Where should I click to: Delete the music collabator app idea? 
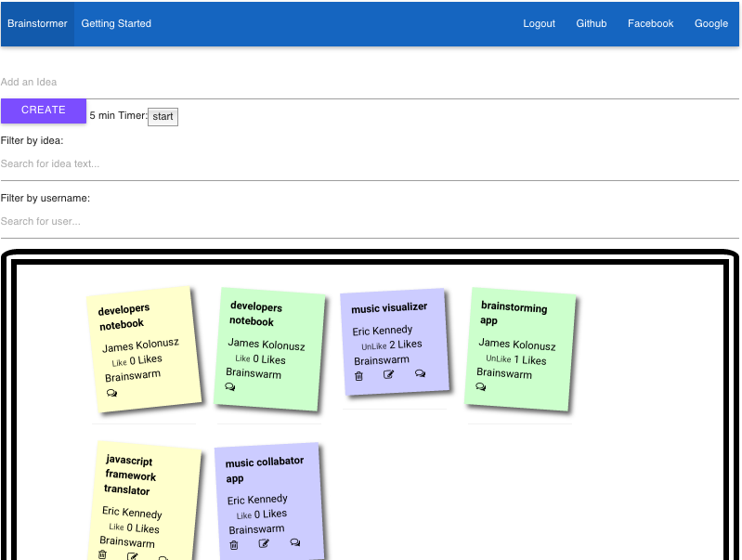point(234,545)
